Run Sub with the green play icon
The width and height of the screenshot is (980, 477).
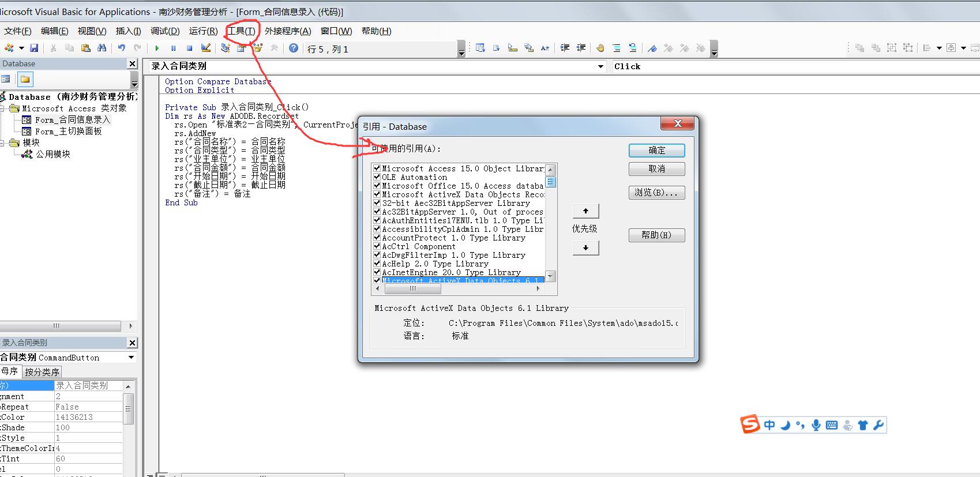157,48
